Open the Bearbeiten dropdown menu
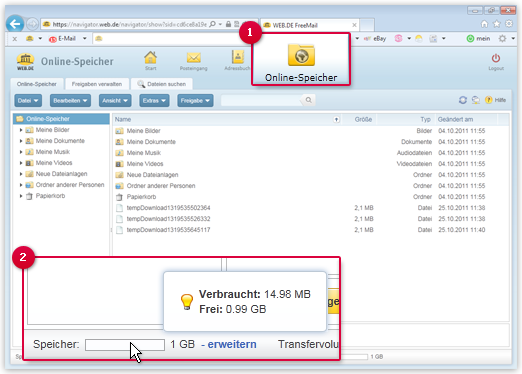Screen dimensions: 522x374 (70, 101)
